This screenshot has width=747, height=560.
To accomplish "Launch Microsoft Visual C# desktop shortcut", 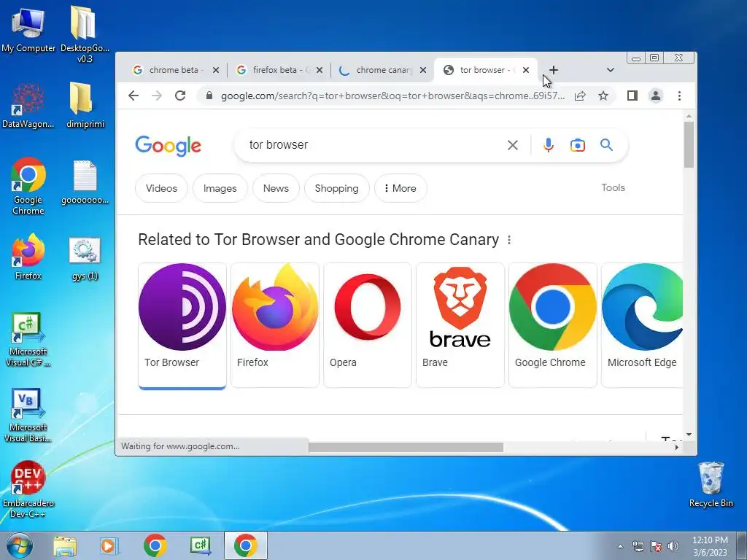I will coord(28,340).
